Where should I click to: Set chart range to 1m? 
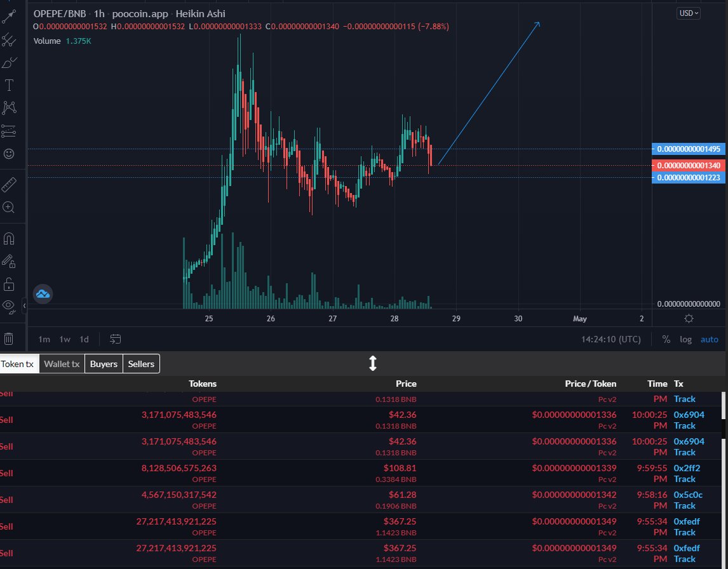[44, 339]
